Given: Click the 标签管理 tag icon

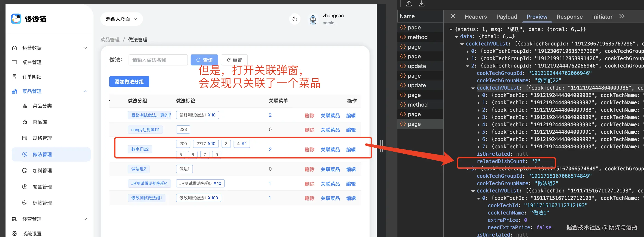Looking at the screenshot, I should [x=25, y=203].
